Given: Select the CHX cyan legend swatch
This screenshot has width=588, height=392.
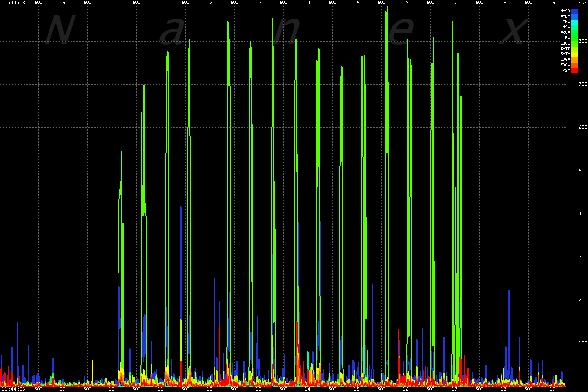Looking at the screenshot, I should coord(575,22).
